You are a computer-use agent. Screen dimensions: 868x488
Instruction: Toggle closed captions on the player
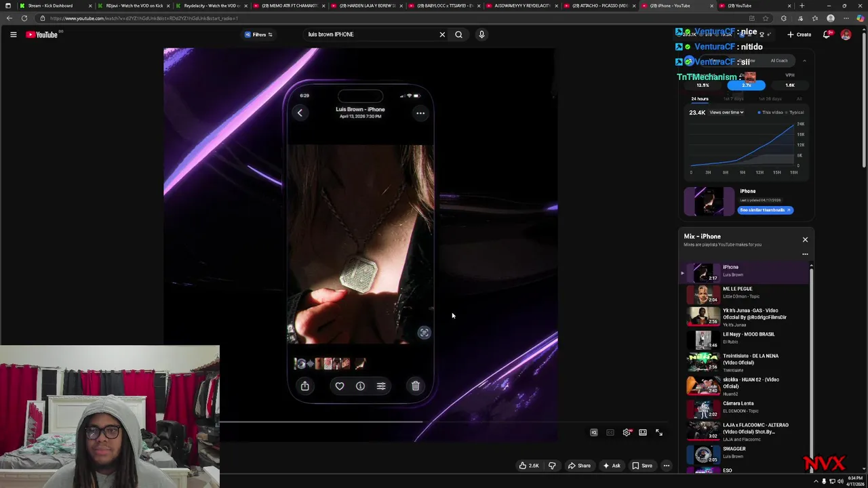610,432
